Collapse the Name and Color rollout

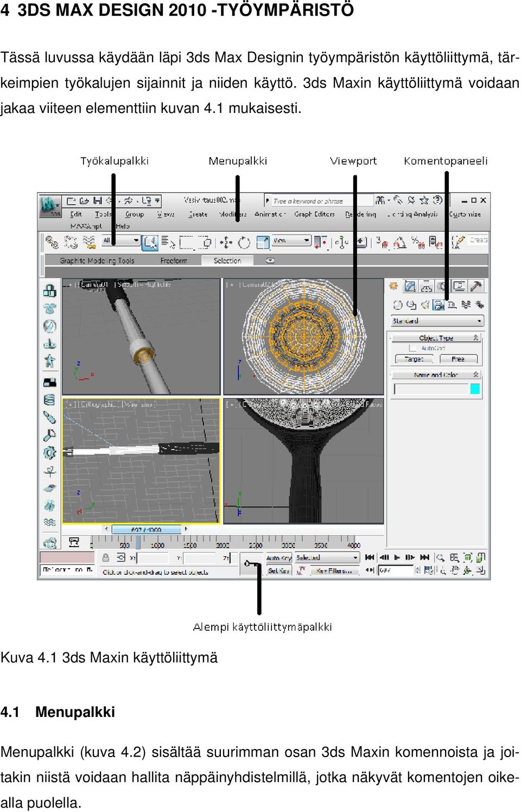(436, 375)
